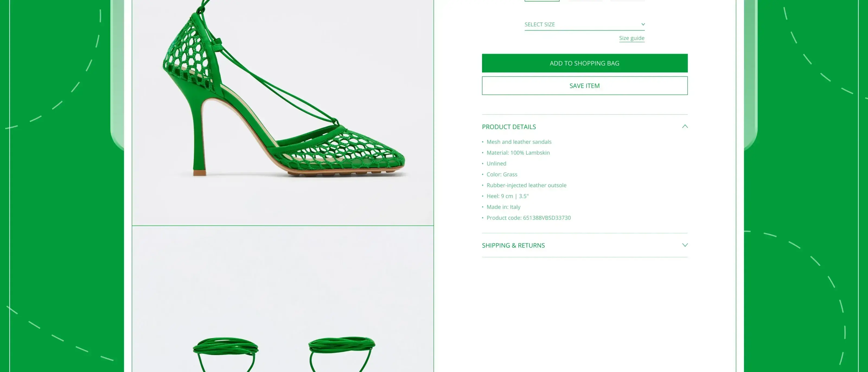Click the Material: 100% Lambskin detail

point(518,153)
